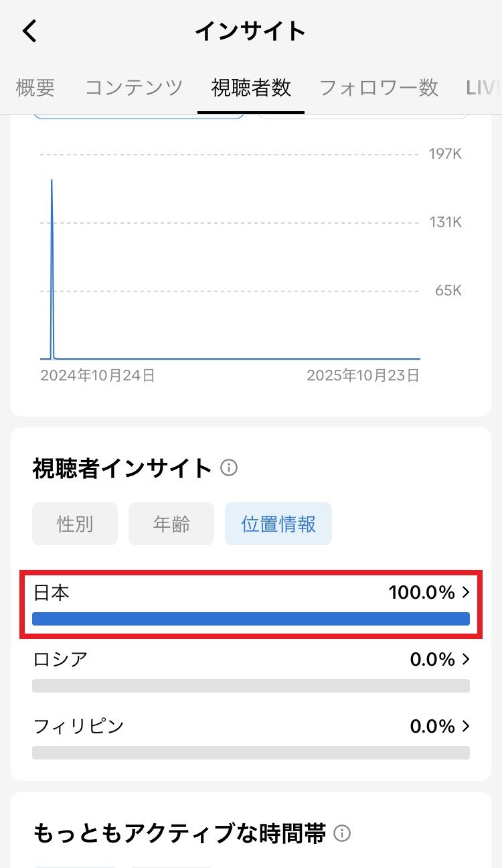
Task: Tap the ロシア 0.0% progress bar
Action: tap(251, 686)
